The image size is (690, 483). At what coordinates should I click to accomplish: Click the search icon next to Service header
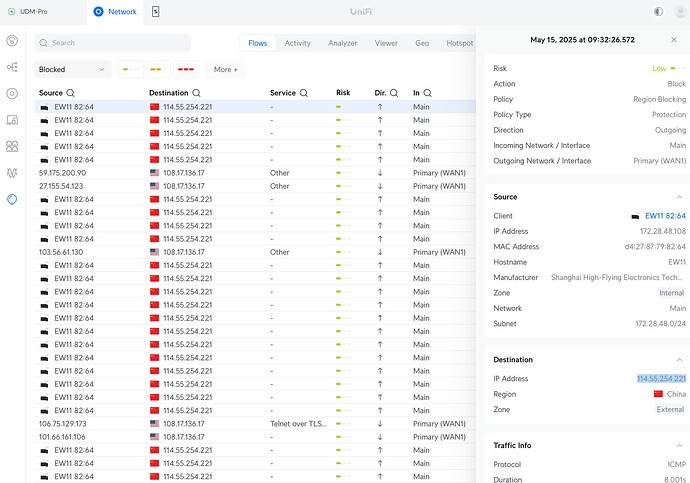pos(306,93)
